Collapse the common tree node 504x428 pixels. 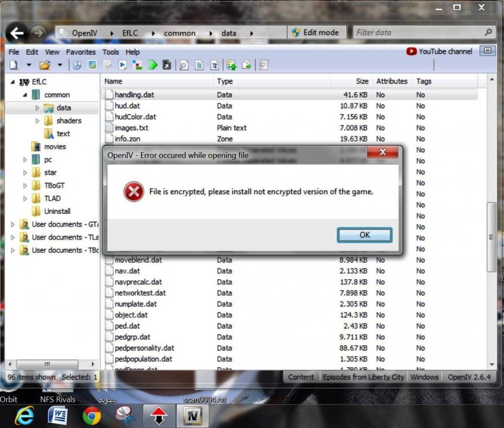(25, 95)
